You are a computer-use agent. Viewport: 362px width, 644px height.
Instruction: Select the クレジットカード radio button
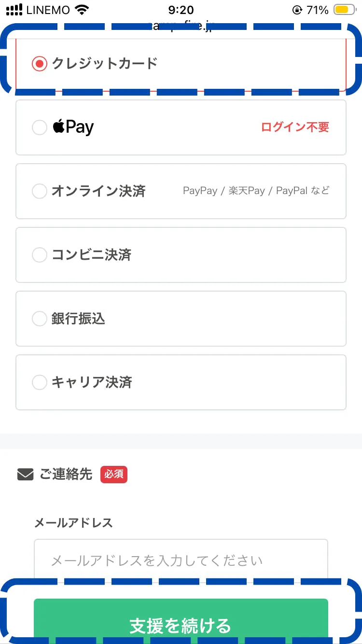(39, 64)
